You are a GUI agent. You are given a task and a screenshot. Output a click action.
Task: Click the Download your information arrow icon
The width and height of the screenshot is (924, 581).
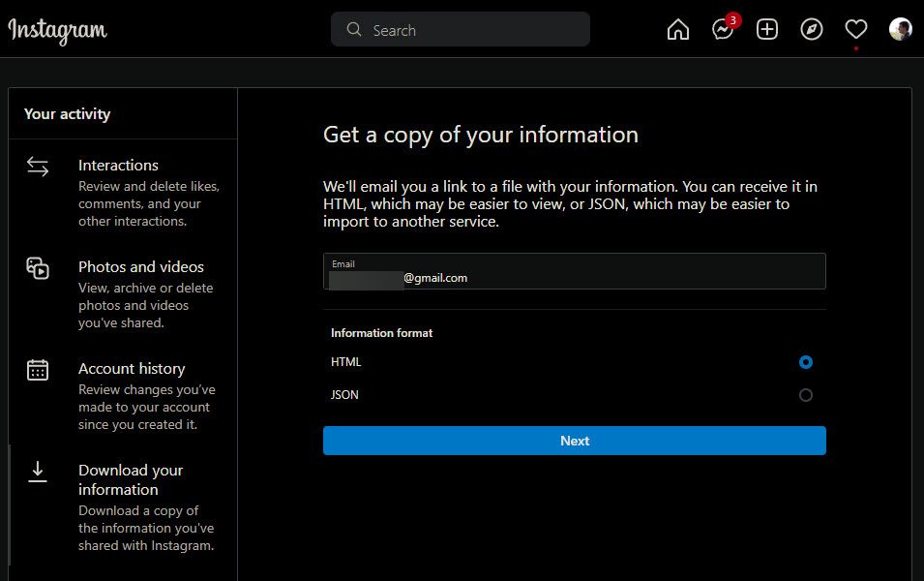pyautogui.click(x=38, y=472)
